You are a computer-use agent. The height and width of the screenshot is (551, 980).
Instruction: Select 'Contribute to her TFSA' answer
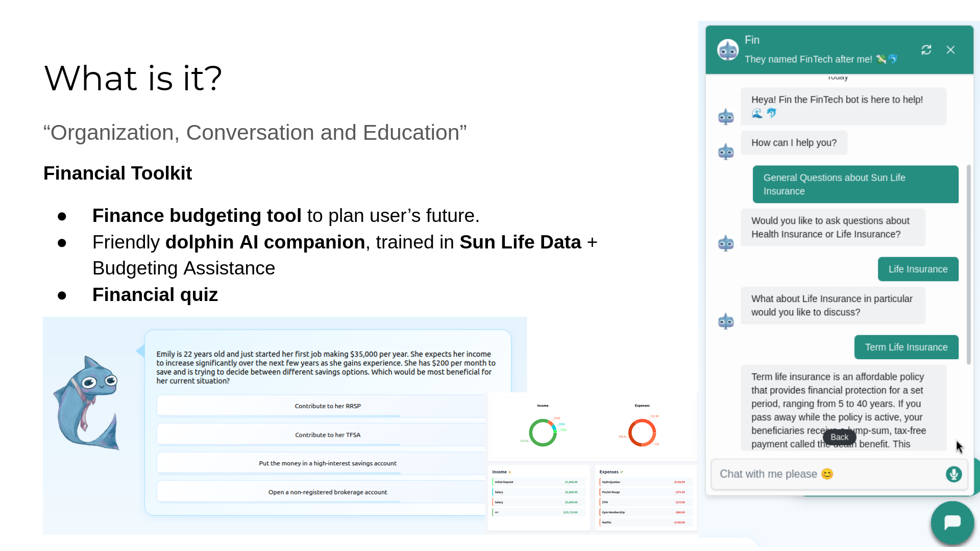pyautogui.click(x=327, y=435)
